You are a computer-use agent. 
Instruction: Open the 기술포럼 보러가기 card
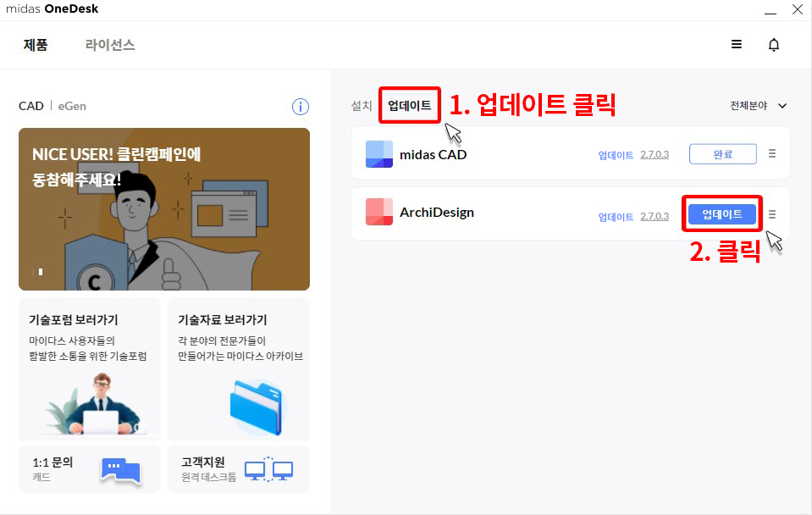pos(90,369)
